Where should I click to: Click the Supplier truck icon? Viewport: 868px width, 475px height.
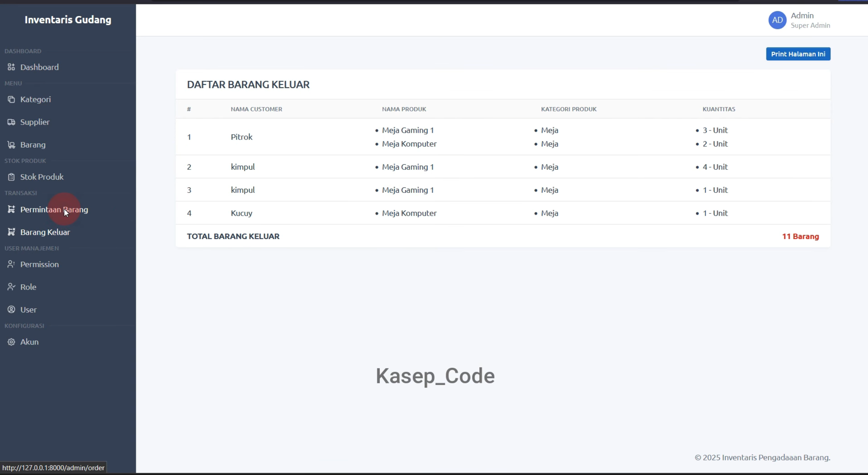point(11,122)
